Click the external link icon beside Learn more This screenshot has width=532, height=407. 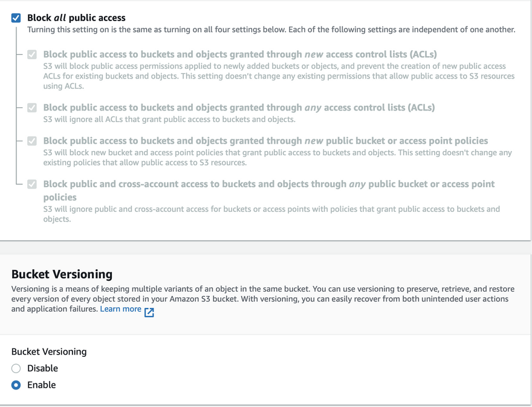point(149,312)
